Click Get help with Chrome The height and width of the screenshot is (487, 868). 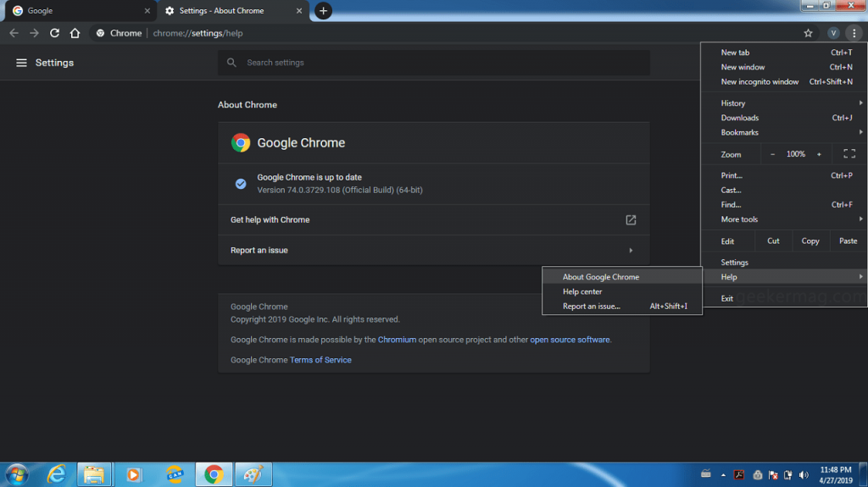click(433, 219)
